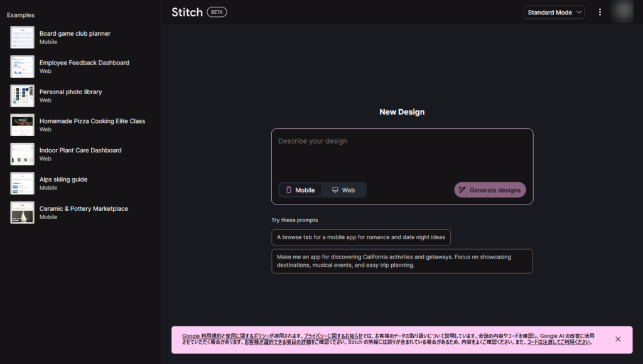Open Alps skiing guide thumbnail
The image size is (643, 364).
coord(22,183)
